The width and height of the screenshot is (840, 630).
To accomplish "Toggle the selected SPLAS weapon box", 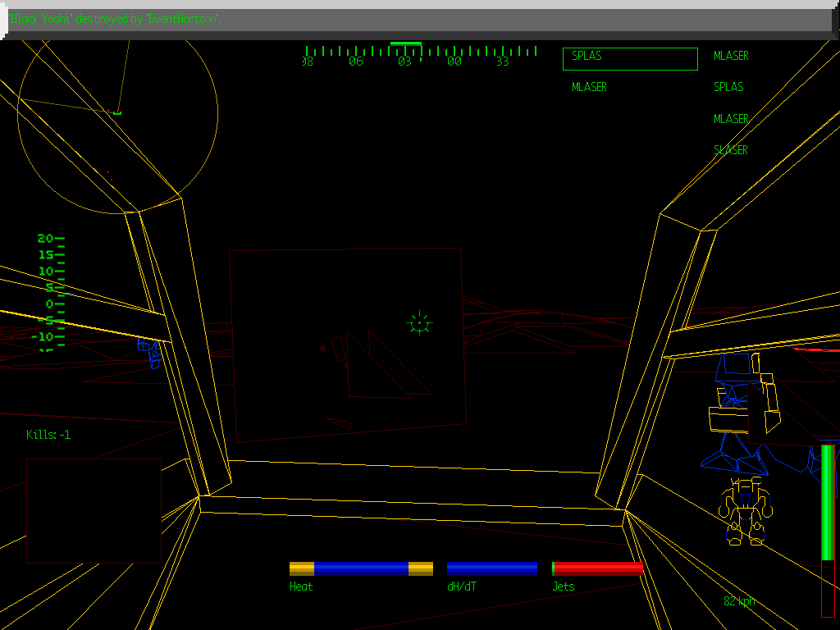I will point(629,57).
